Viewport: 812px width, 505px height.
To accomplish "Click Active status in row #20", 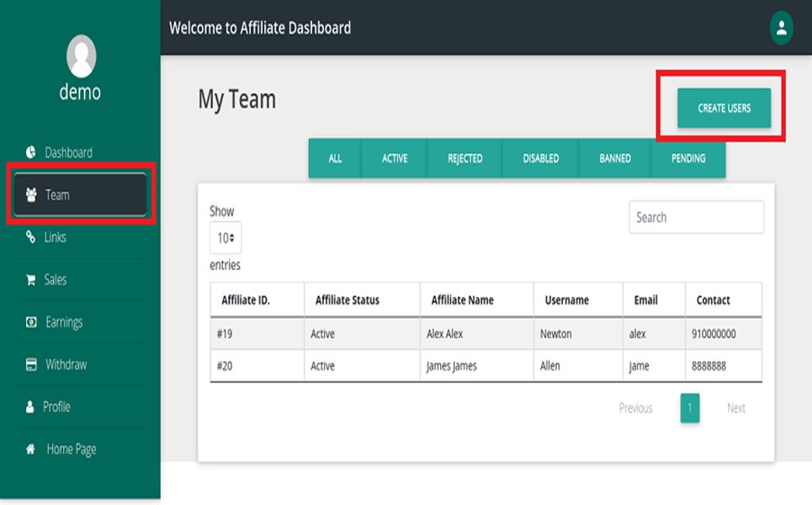I will point(322,366).
